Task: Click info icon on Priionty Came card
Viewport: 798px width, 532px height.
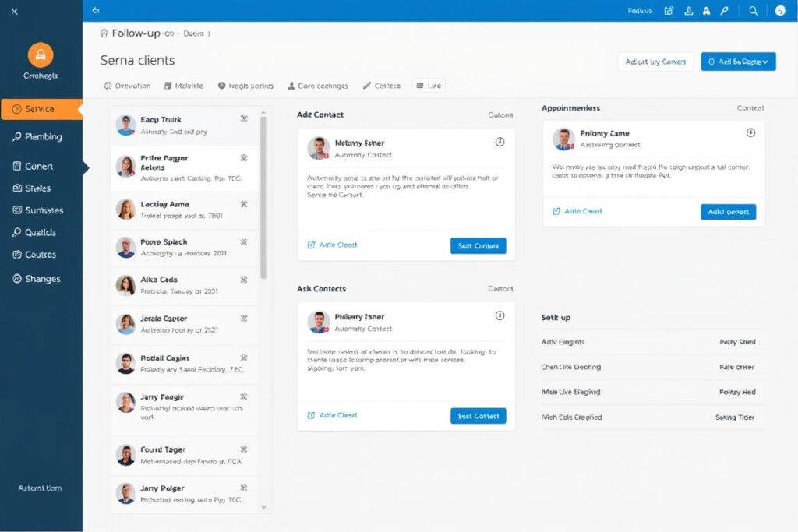Action: (x=750, y=133)
